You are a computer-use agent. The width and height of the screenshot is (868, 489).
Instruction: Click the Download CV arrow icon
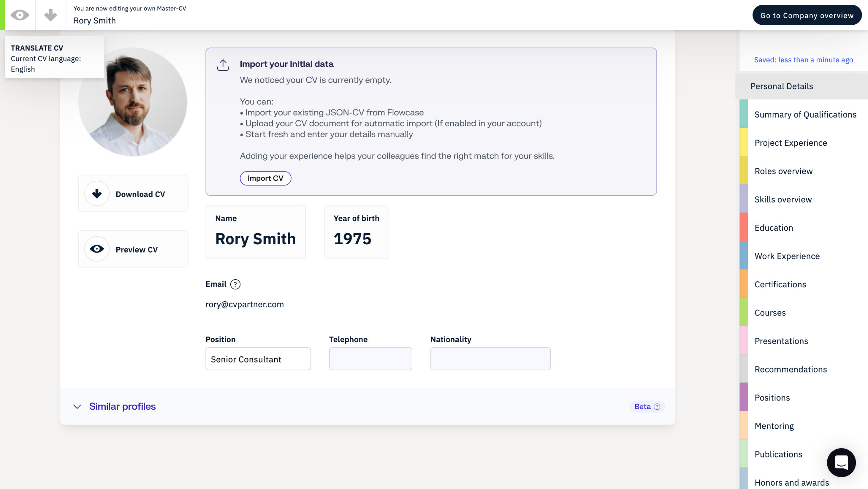[97, 193]
